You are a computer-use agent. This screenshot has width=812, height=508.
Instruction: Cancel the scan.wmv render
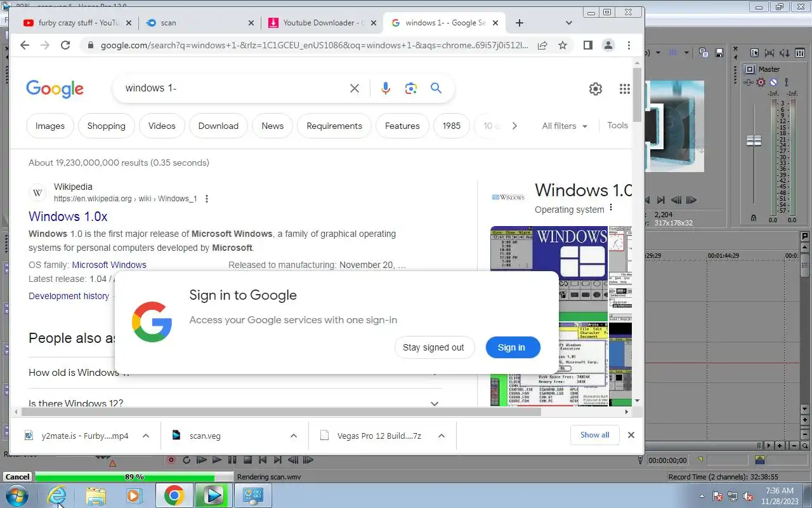pyautogui.click(x=17, y=477)
